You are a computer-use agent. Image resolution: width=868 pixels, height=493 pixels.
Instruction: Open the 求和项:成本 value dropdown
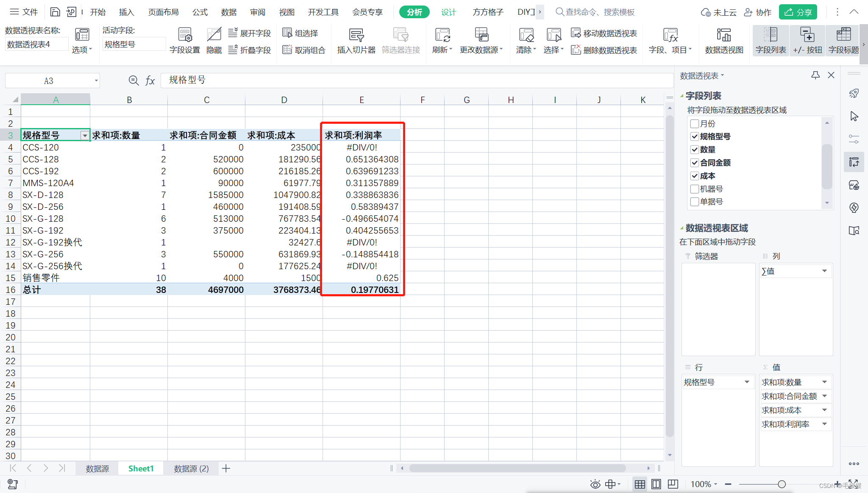(x=824, y=410)
